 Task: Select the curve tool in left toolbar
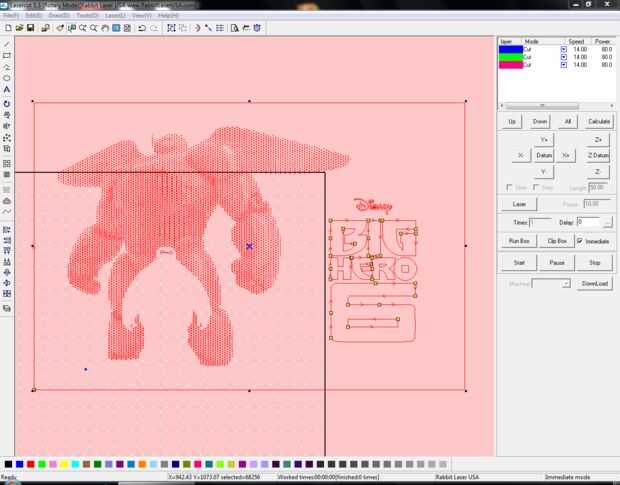[7, 211]
